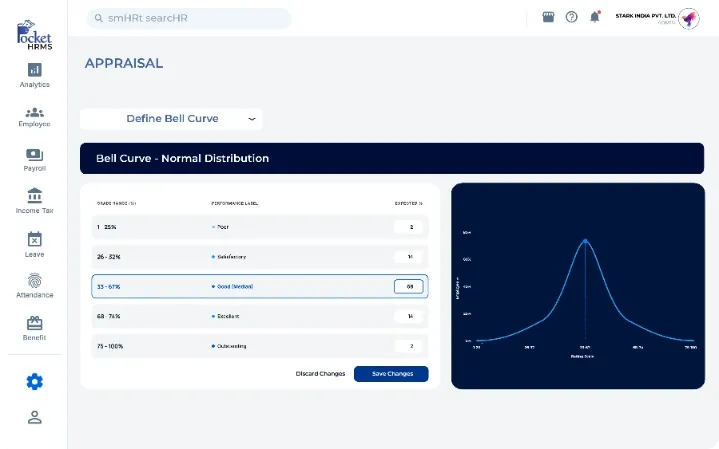Viewport: 719px width, 449px height.
Task: Open the user profile icon in sidebar
Action: tap(35, 418)
